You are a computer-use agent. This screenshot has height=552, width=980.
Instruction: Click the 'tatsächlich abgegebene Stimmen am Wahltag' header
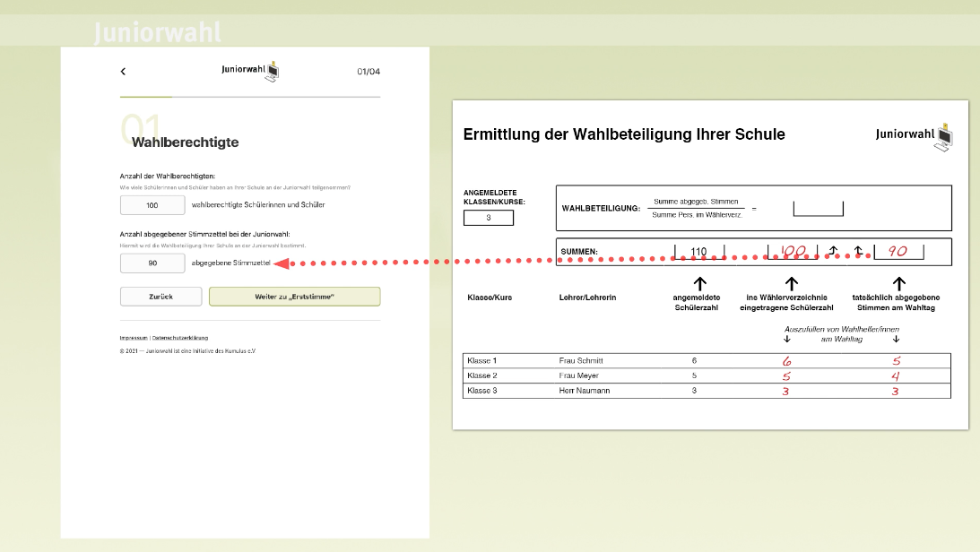[897, 303]
